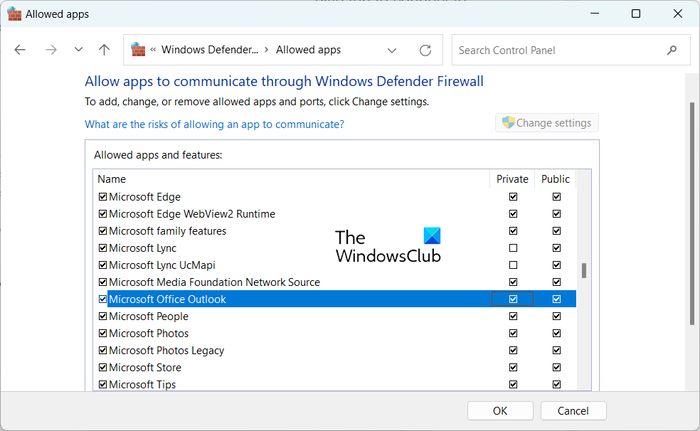Close the Allowed apps window
The width and height of the screenshot is (700, 431).
tap(677, 14)
